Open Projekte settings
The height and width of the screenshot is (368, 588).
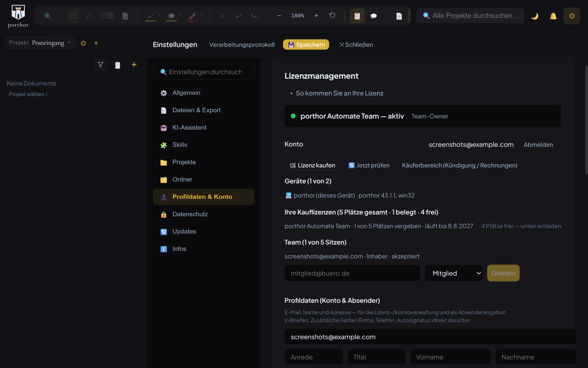(204, 162)
